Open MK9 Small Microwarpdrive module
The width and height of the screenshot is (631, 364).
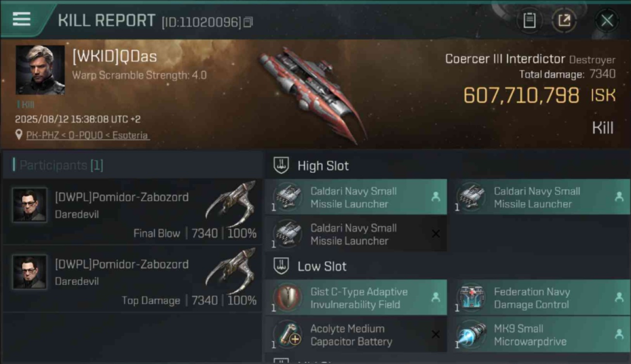(539, 334)
